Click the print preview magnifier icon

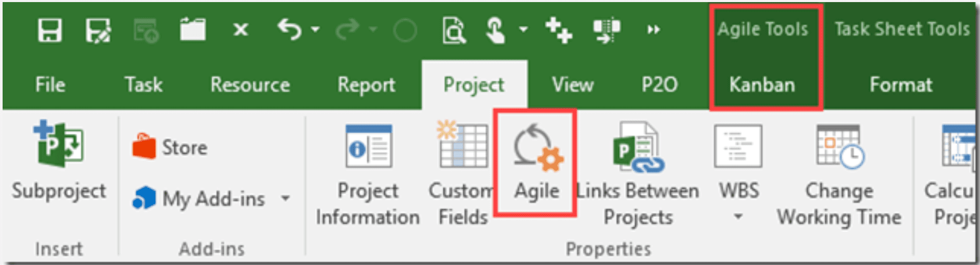[454, 30]
